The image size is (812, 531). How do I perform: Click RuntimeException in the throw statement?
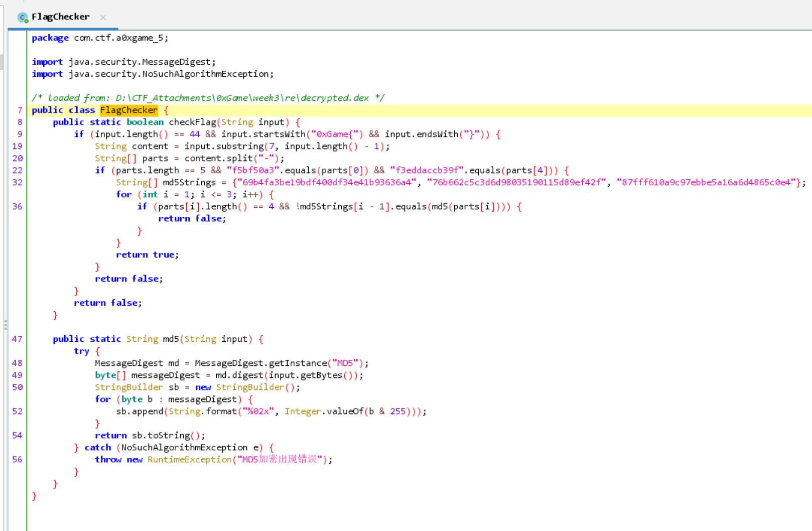[x=189, y=460]
